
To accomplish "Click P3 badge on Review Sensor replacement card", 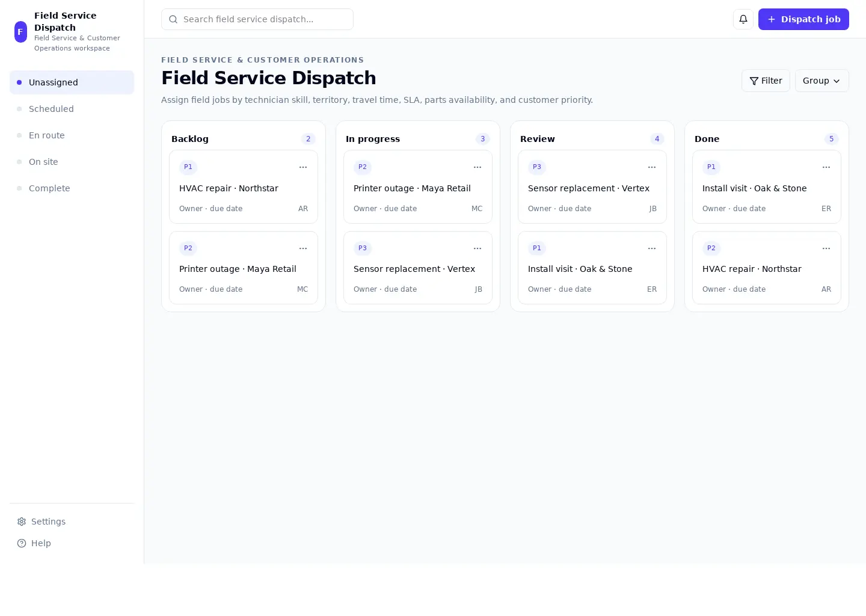I will click(x=537, y=167).
